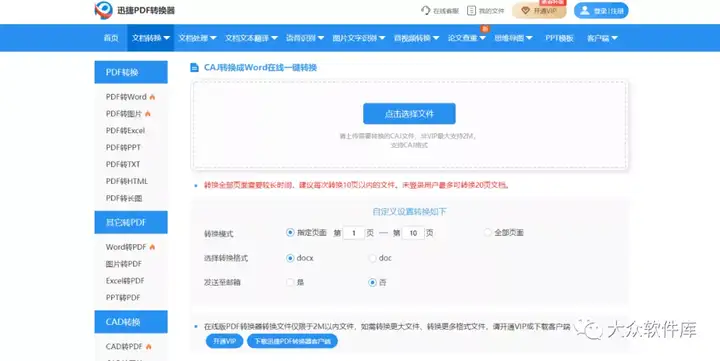Expand the 音视频转换 dropdown
Screen dimensions: 720x361
[416, 38]
